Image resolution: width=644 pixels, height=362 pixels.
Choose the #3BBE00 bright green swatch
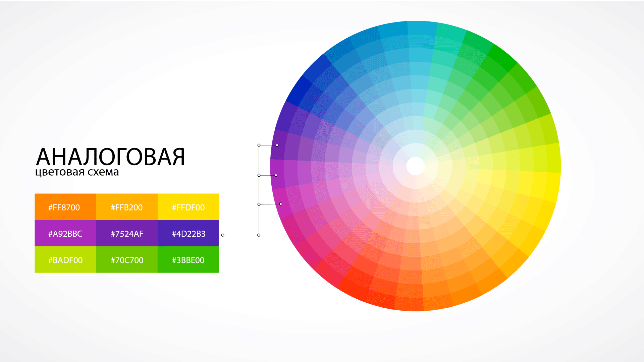[188, 259]
